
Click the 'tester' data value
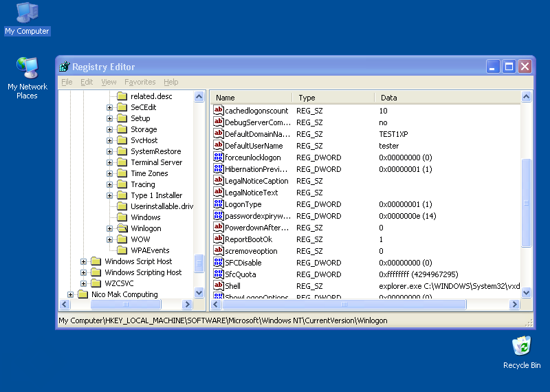click(x=388, y=146)
